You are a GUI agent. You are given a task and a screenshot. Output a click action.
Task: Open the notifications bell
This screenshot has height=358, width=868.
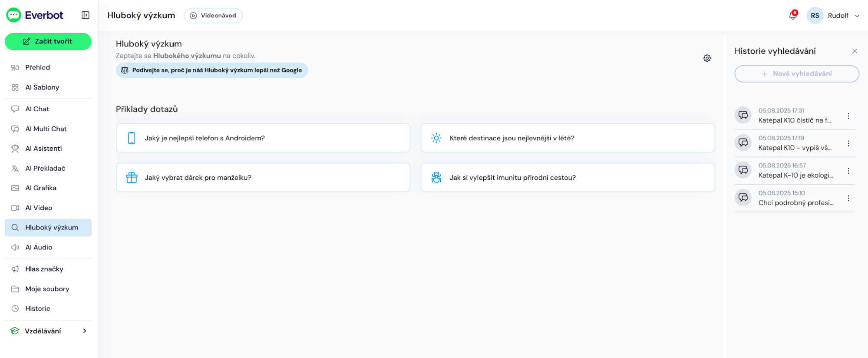point(792,16)
